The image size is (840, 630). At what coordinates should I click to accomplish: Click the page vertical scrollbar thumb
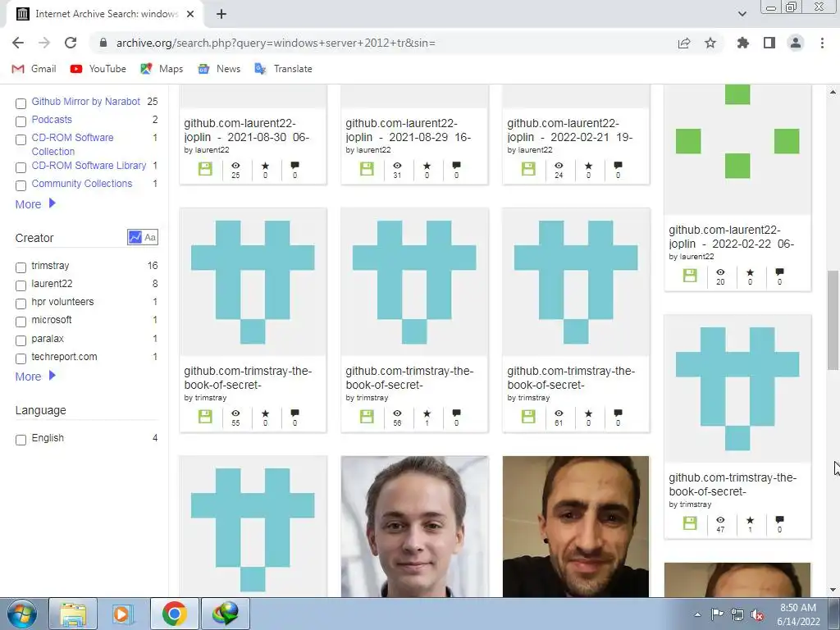point(833,320)
